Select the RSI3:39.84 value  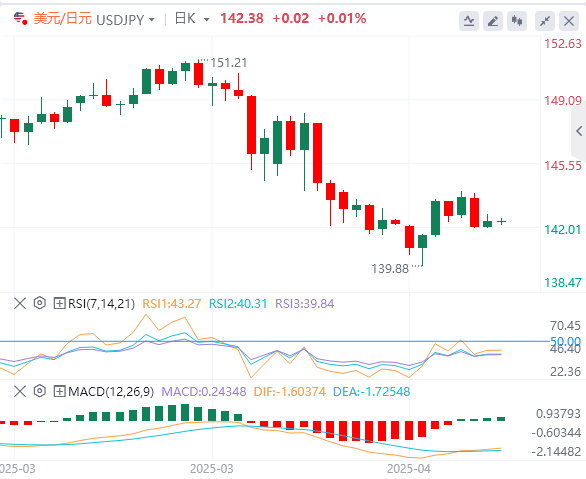coord(305,303)
